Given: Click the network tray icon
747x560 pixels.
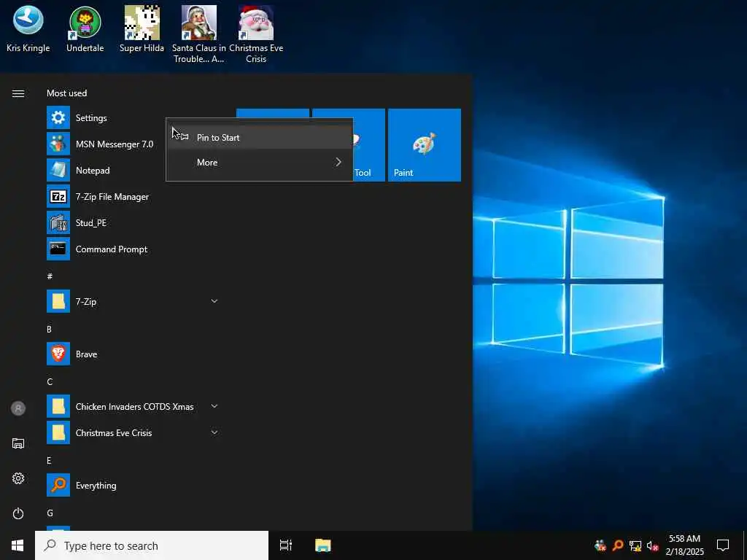Looking at the screenshot, I should point(635,545).
